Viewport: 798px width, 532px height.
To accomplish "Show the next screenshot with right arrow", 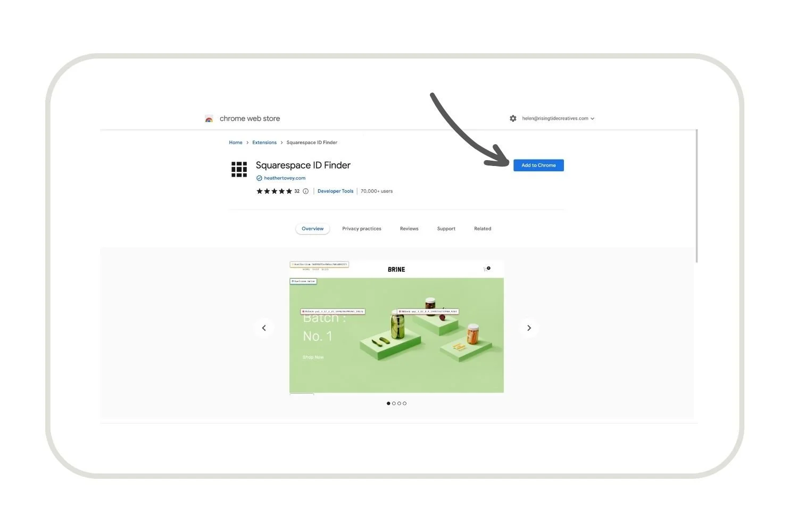I will click(x=529, y=328).
